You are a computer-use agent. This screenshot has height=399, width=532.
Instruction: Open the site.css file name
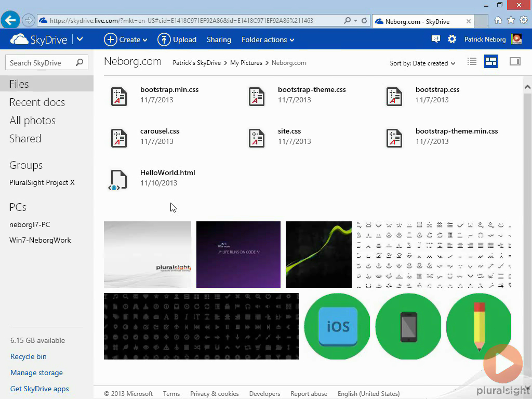[289, 131]
